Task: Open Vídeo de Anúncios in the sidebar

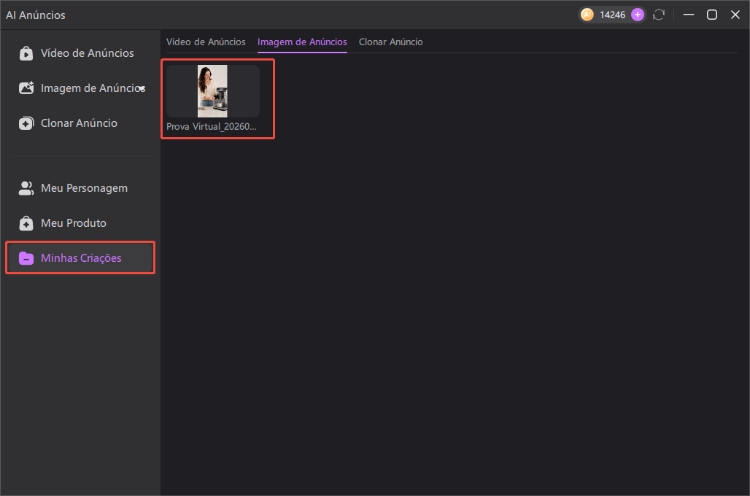Action: (80, 53)
